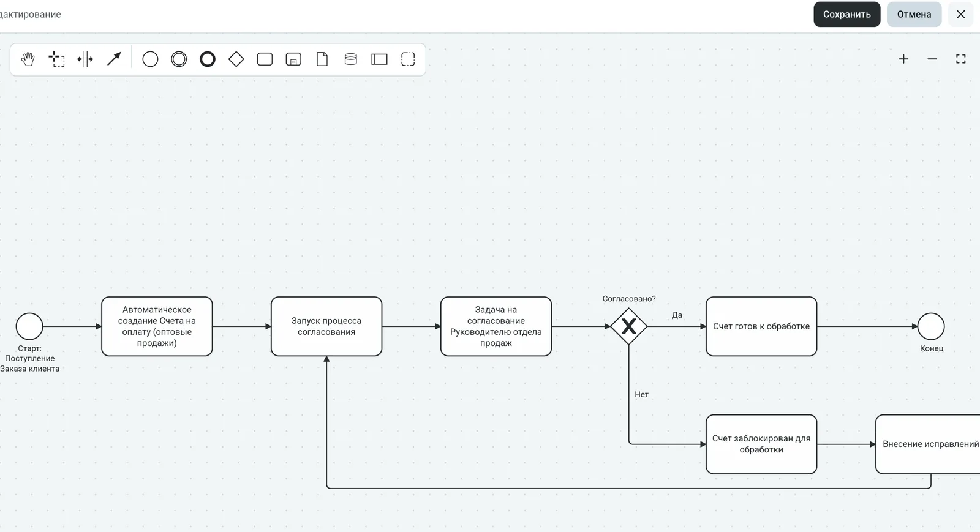Add a start event from the palette
This screenshot has width=980, height=532.
[x=150, y=59]
